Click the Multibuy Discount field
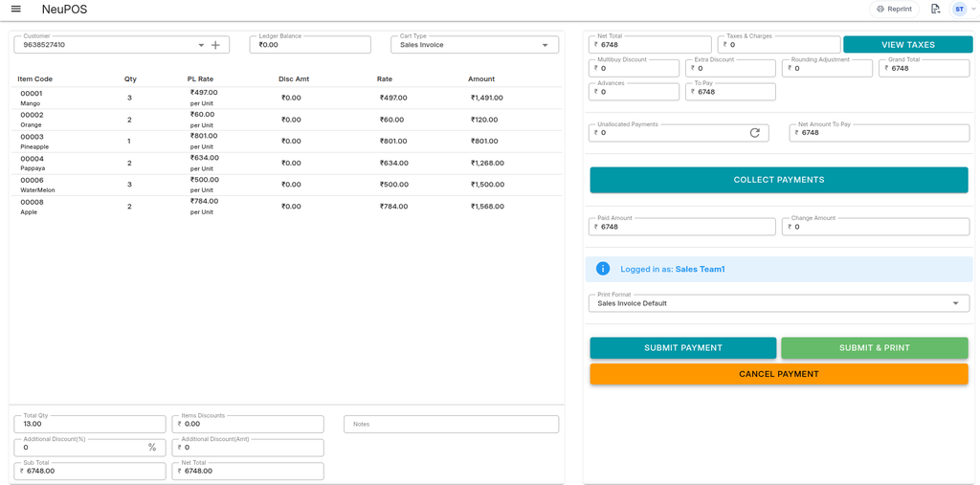Viewport: 980px width, 485px height. click(634, 68)
